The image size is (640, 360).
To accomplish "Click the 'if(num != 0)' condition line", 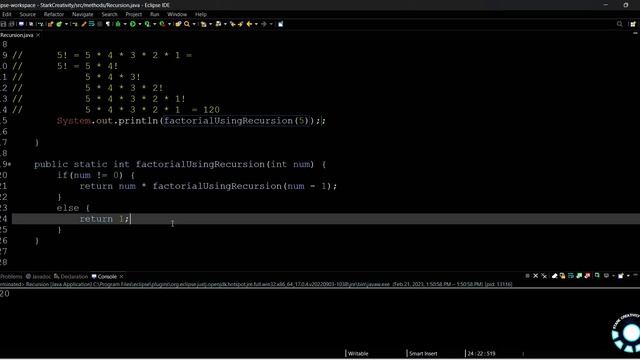I will point(96,176).
